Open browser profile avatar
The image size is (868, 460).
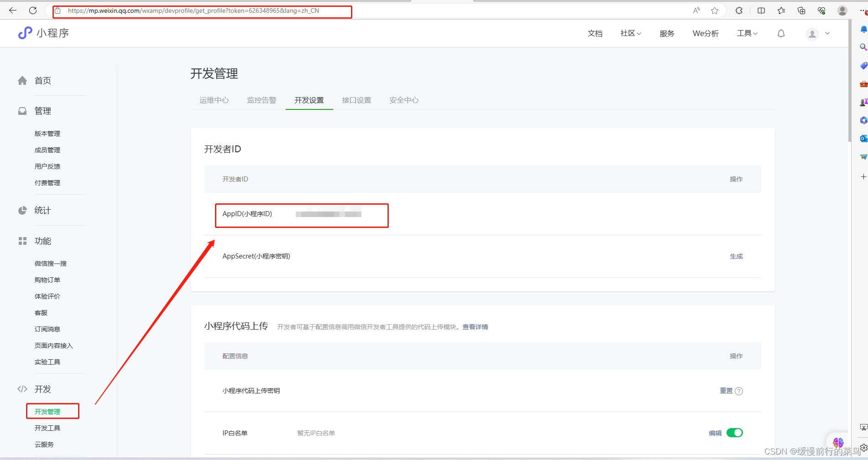click(x=842, y=10)
